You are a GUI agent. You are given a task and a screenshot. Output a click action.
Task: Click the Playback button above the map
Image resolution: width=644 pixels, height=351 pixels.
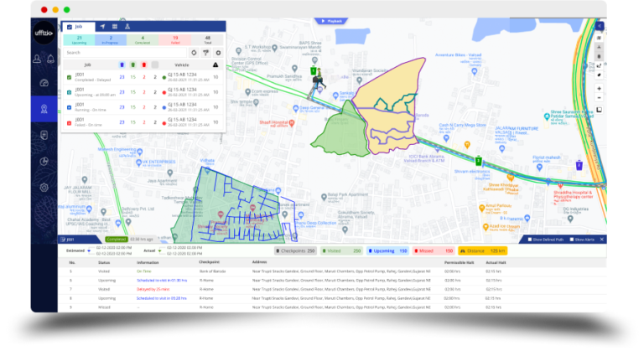332,21
